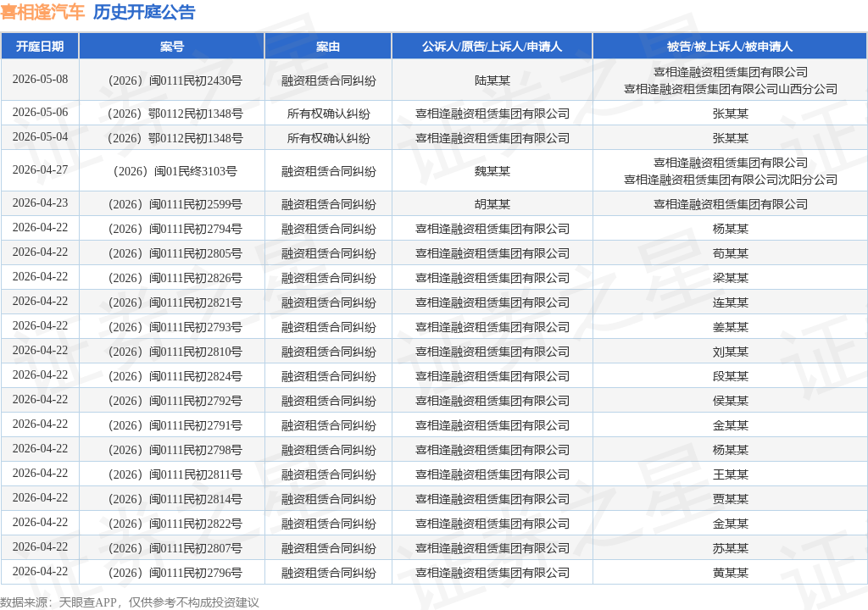
Task: Click the 数据来源 天眼查APP footer note
Action: [130, 602]
